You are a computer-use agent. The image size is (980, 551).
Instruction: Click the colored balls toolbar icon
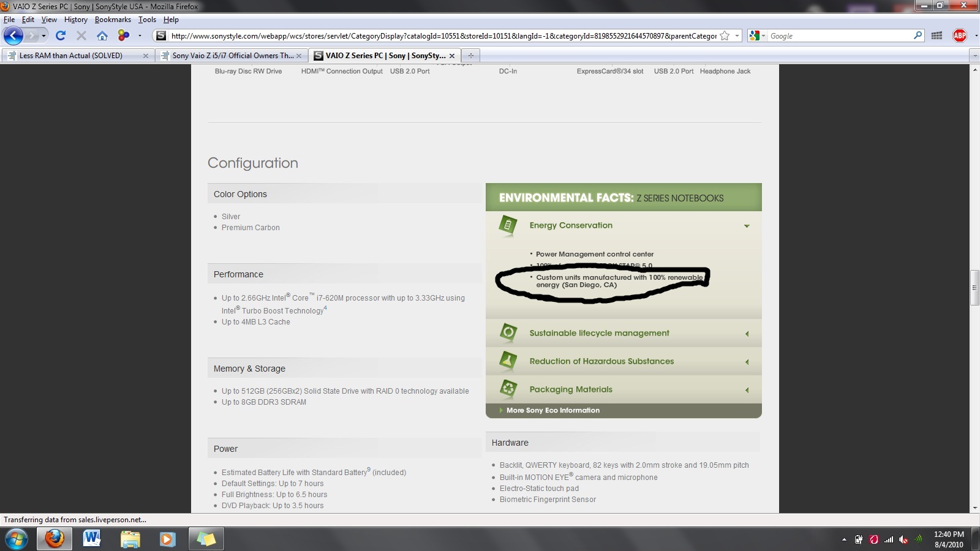point(124,36)
